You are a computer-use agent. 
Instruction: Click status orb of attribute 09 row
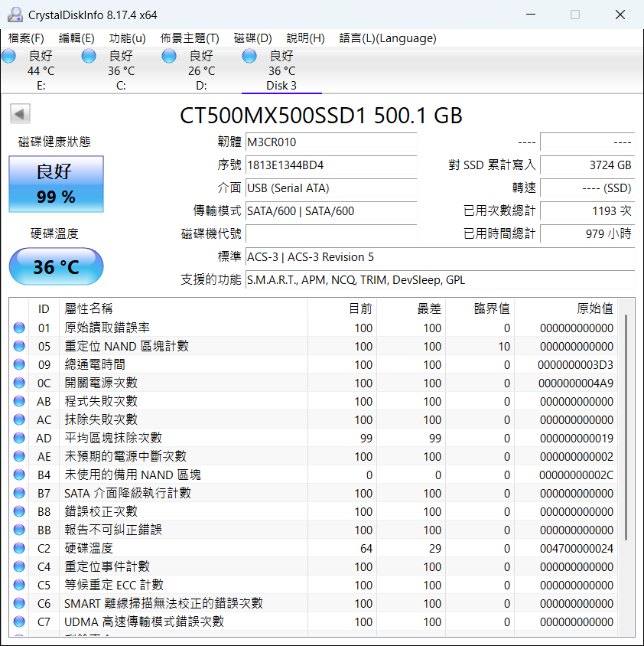(19, 364)
